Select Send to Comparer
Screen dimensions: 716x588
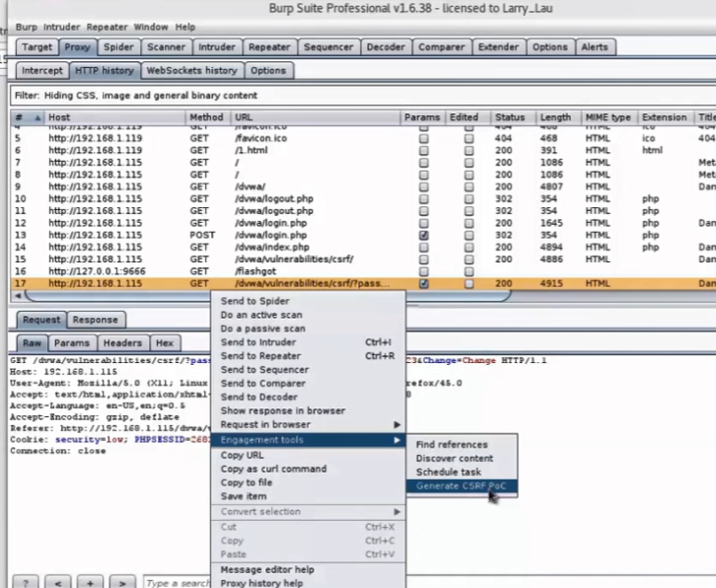coord(309,384)
